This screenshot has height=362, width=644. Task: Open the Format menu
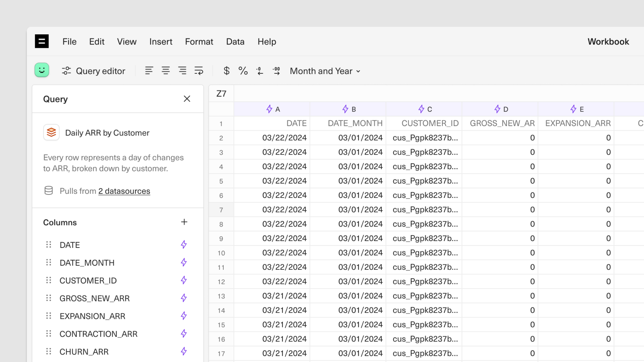199,42
